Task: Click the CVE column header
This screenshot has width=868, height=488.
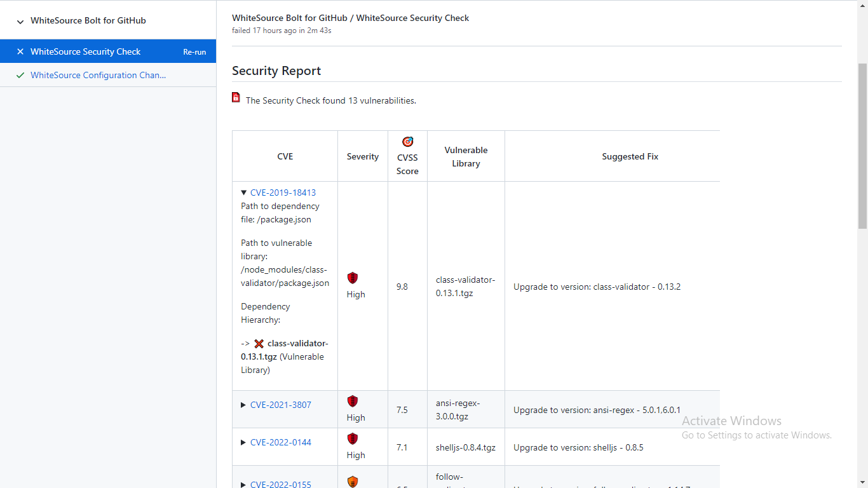Action: 285,156
